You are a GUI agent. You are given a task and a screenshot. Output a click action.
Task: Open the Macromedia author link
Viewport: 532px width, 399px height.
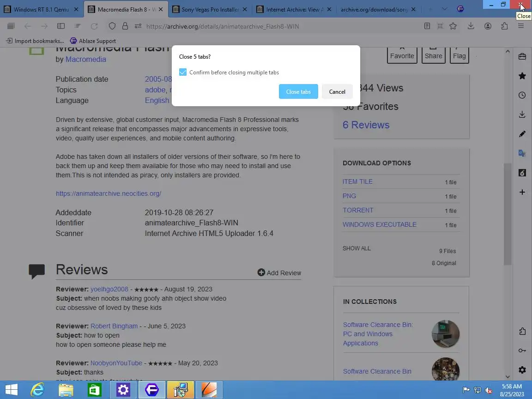click(x=85, y=60)
